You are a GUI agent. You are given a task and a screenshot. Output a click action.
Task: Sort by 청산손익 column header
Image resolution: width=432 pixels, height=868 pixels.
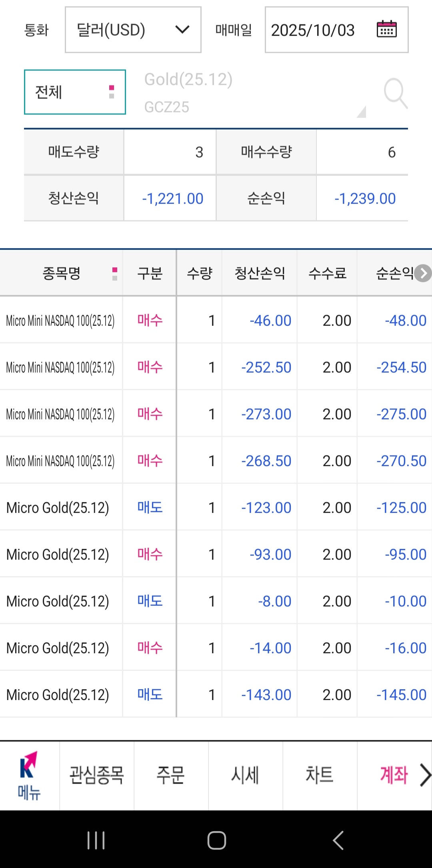click(x=260, y=273)
